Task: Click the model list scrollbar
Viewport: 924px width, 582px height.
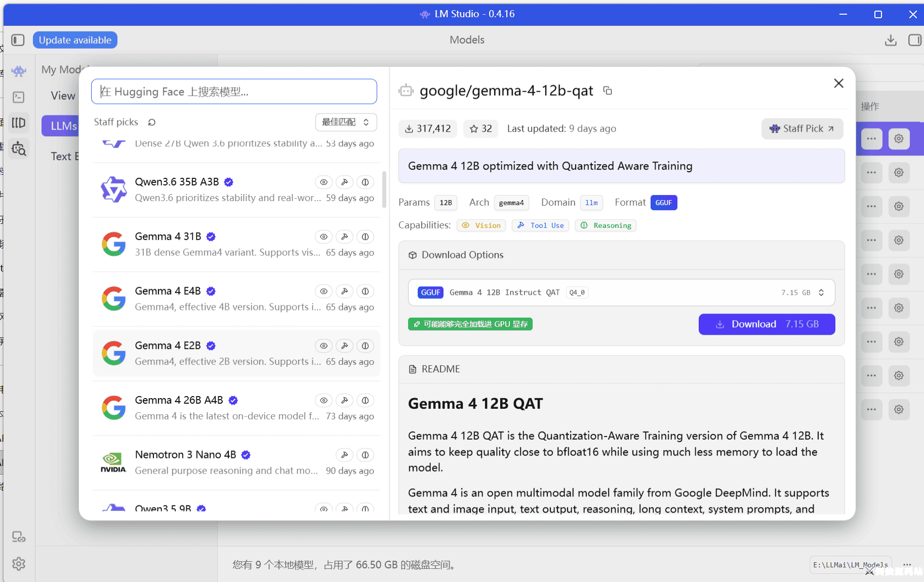Action: (384, 189)
